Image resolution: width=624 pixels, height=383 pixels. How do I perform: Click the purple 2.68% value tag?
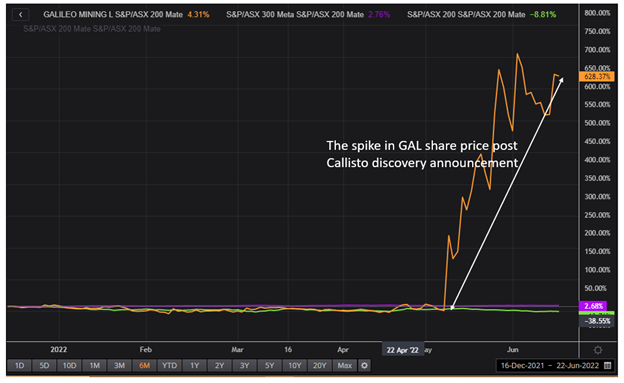click(593, 306)
